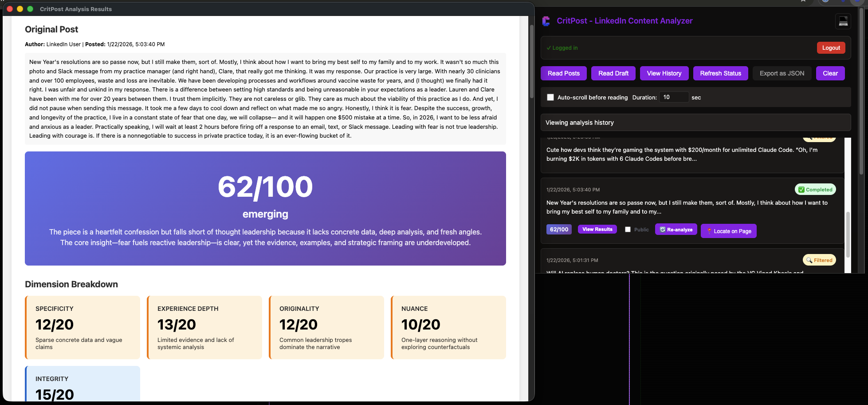Export analyses as JSON
868x405 pixels.
(782, 73)
